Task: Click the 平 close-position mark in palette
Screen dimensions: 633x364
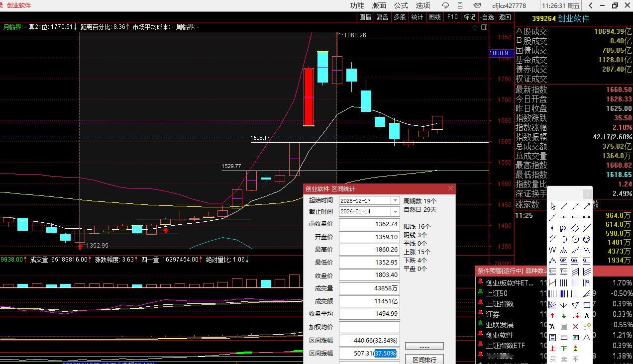Action: pyautogui.click(x=575, y=359)
